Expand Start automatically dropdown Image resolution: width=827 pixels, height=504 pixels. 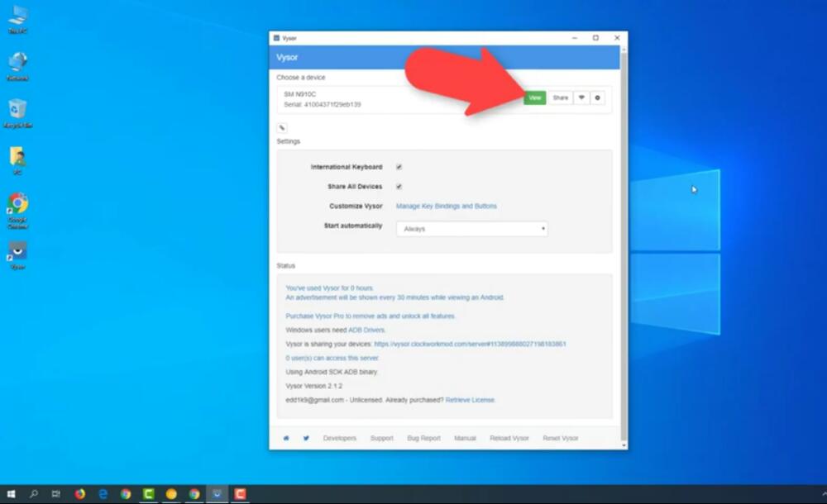click(472, 229)
